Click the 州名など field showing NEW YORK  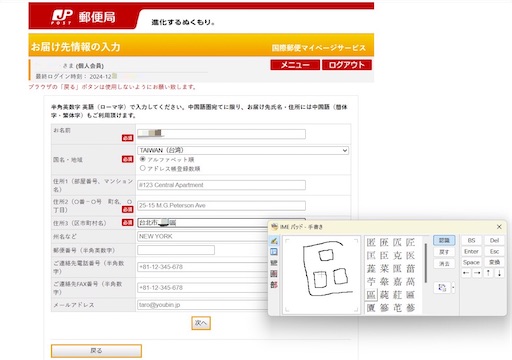[203, 236]
